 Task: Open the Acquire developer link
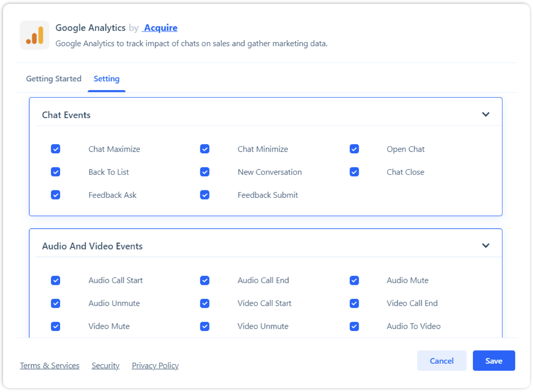(x=160, y=28)
